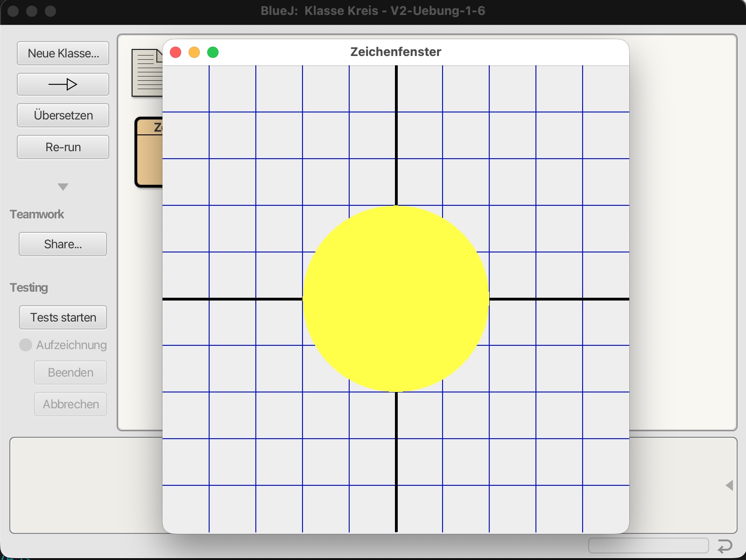Close the BlueJ main window
This screenshot has width=746, height=560.
click(x=13, y=11)
